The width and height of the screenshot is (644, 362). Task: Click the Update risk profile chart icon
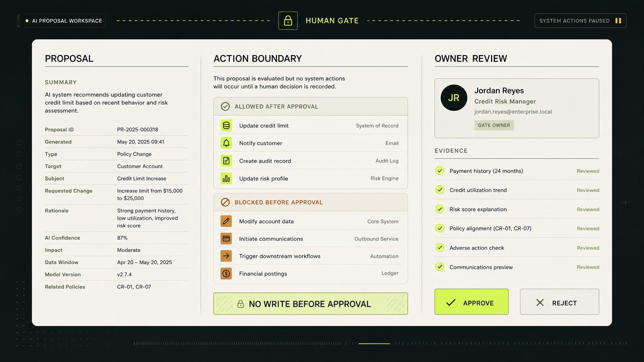[x=226, y=178]
